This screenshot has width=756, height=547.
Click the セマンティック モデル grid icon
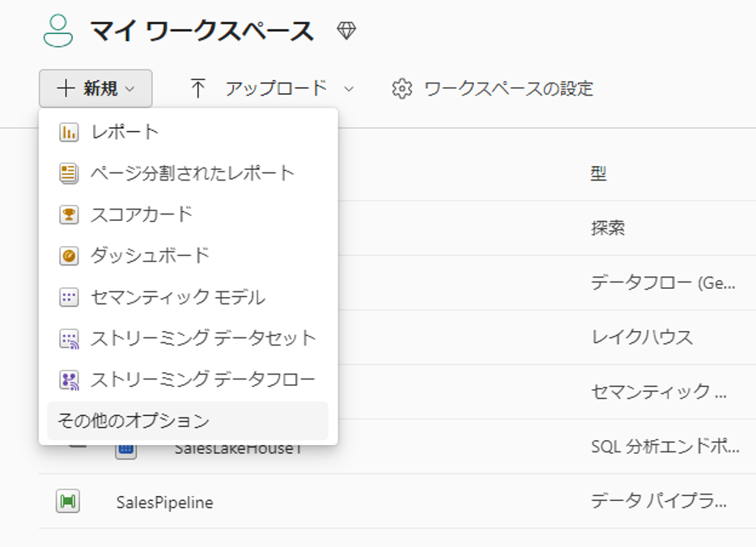[x=69, y=297]
